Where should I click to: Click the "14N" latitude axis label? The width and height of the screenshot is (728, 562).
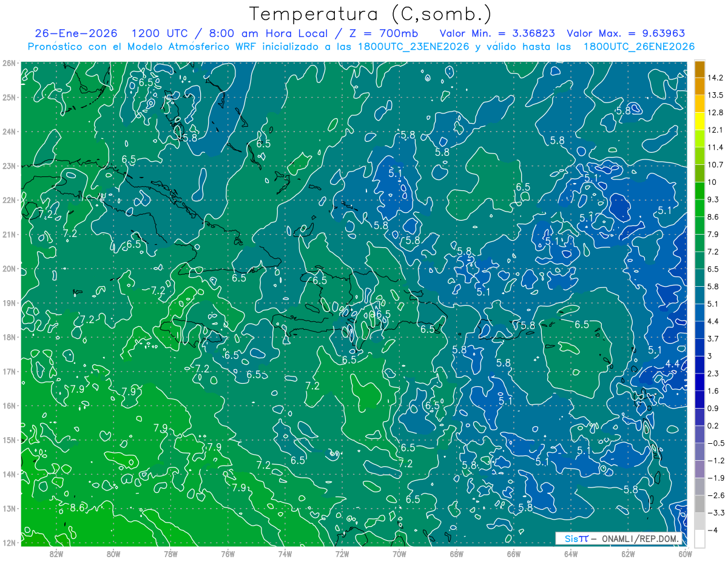coord(9,474)
